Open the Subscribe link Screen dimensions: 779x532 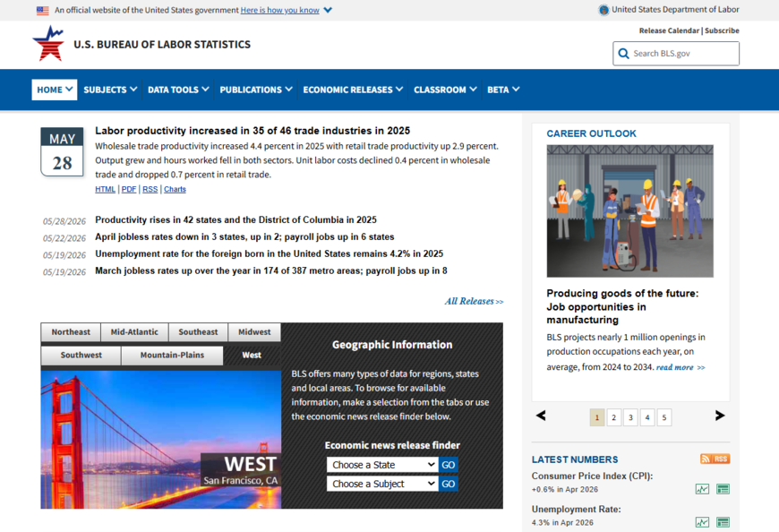[722, 30]
